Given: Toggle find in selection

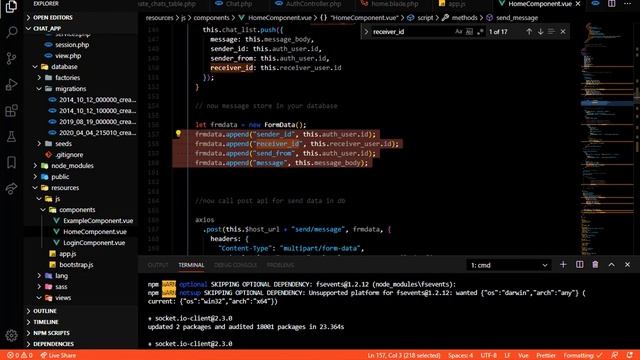Looking at the screenshot, I should coord(551,31).
